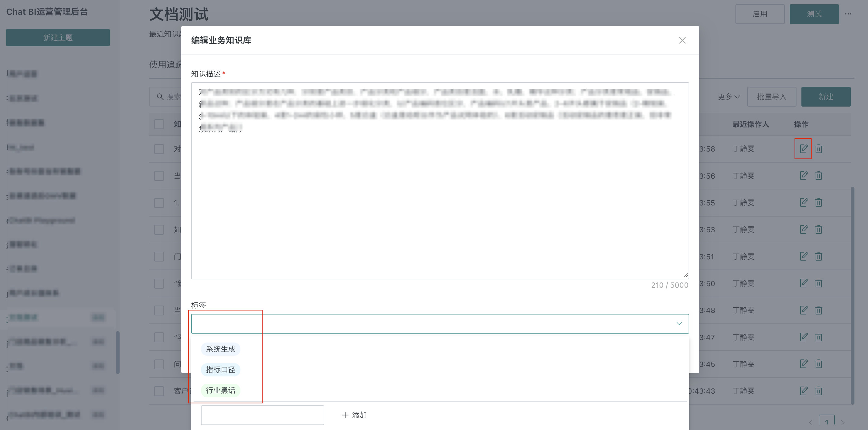This screenshot has height=430, width=868.
Task: Click plus 添加 to add new tag
Action: click(x=354, y=415)
